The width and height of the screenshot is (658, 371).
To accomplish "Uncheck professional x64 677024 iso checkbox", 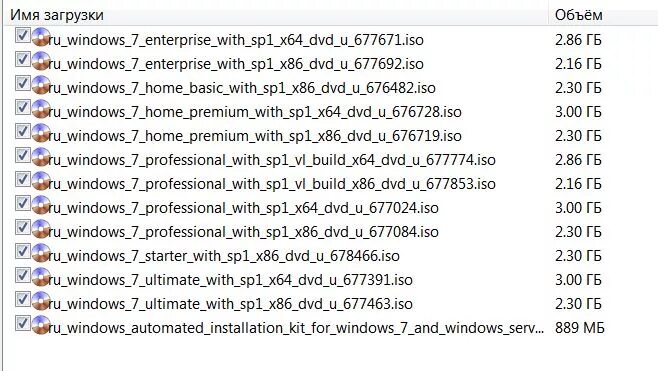I will pyautogui.click(x=22, y=203).
